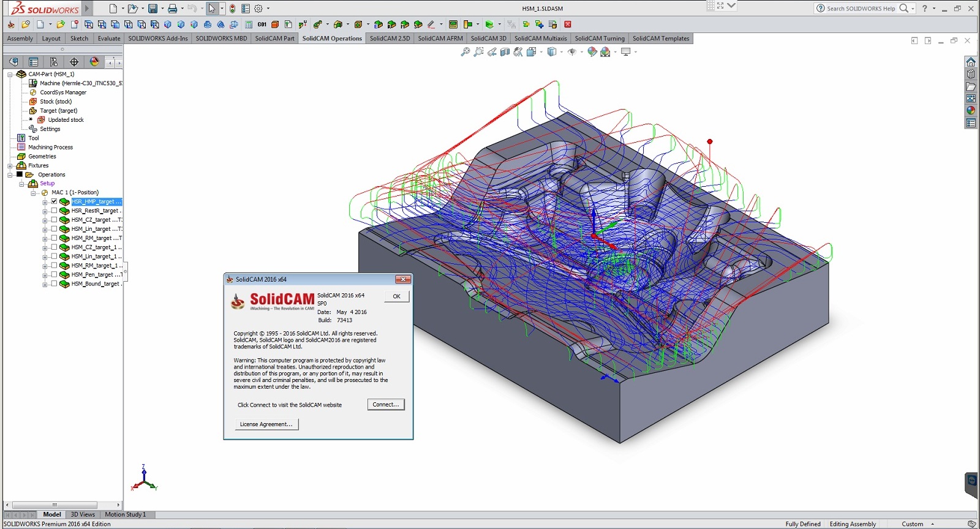Click the Rebuild traffic light icon
Screen dimensions: 980x529
(x=233, y=9)
